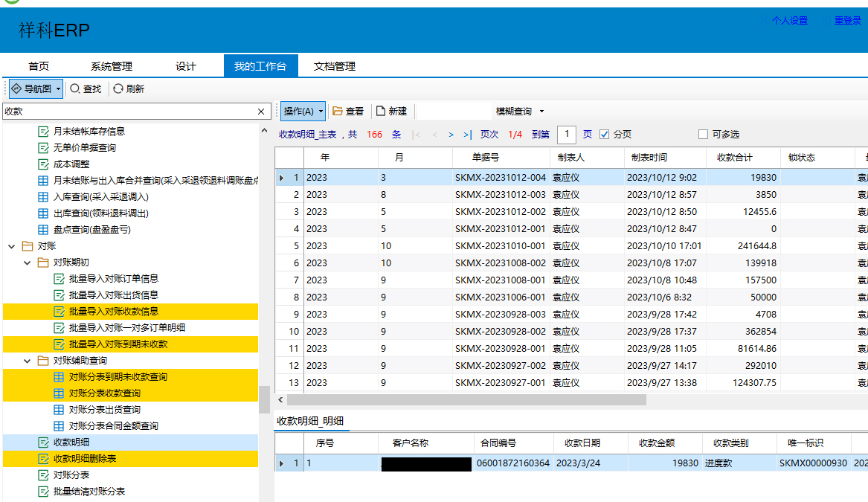Switch to the 文档管理 tab
868x502 pixels.
(335, 66)
